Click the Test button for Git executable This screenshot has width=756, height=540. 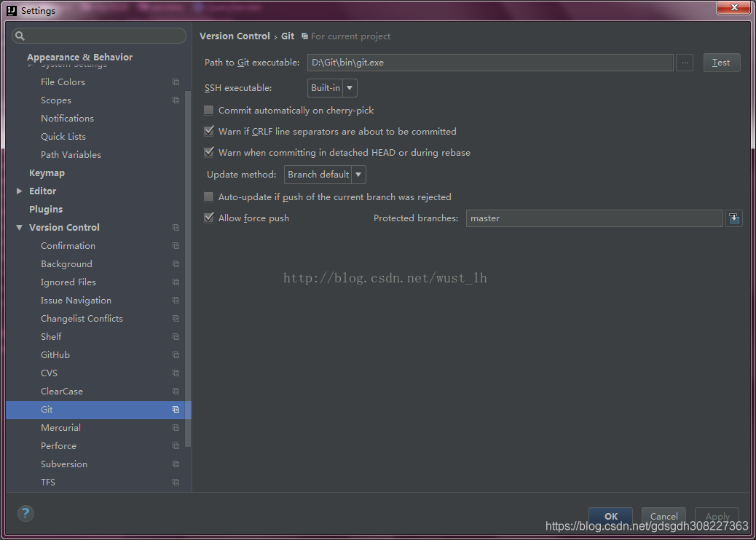point(721,63)
